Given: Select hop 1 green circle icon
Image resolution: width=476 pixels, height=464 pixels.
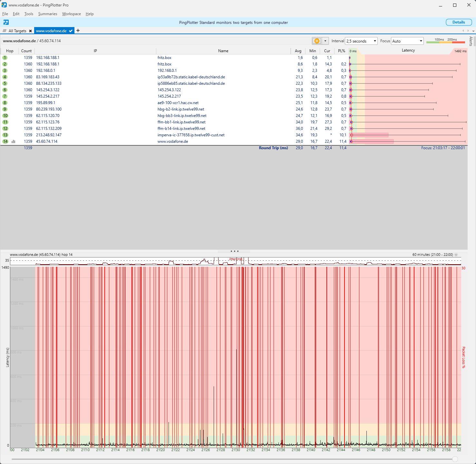Looking at the screenshot, I should click(5, 58).
